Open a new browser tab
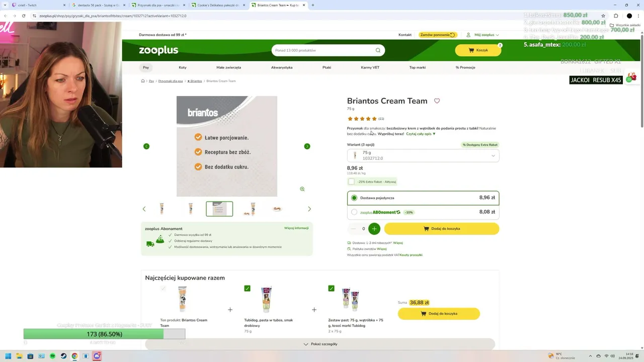Screen dimensions: 644x362 pos(313,5)
